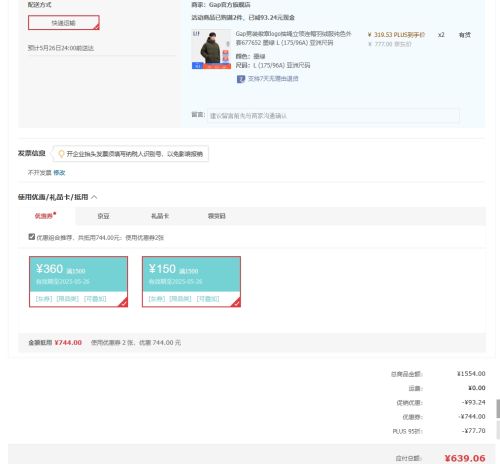This screenshot has width=500, height=464.
Task: Select the 快递运输 delivery option
Action: (x=64, y=23)
